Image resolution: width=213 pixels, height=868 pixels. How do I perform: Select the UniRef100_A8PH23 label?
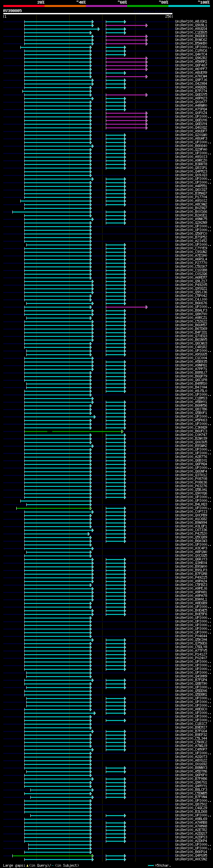click(x=191, y=98)
